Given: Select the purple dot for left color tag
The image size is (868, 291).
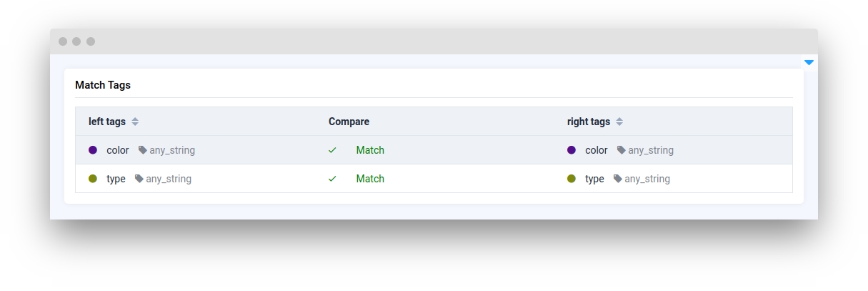Looking at the screenshot, I should click(93, 150).
